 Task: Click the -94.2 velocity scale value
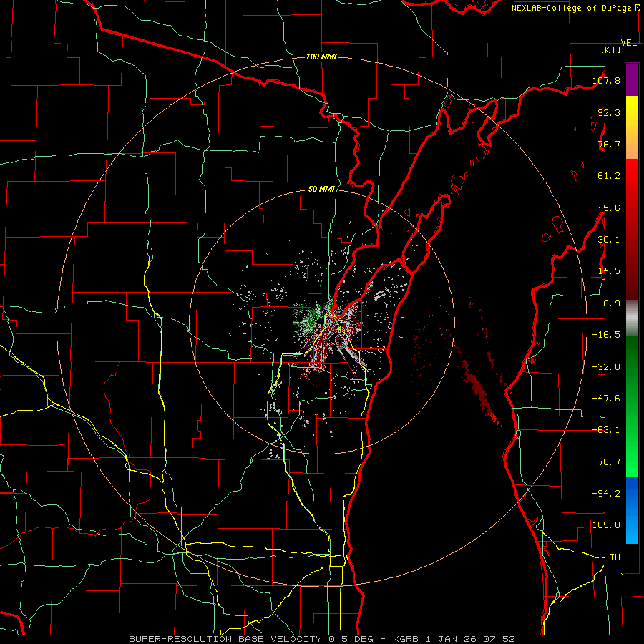click(x=606, y=494)
